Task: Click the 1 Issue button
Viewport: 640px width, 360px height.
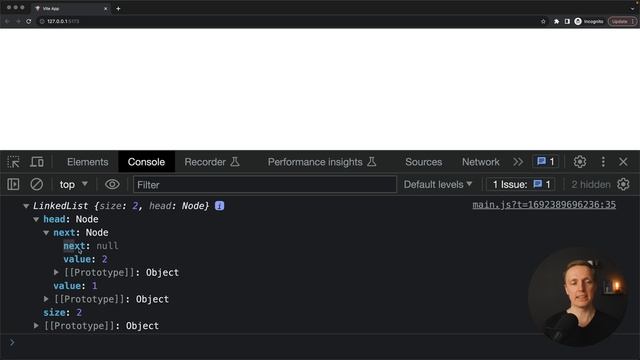Action: [x=521, y=184]
